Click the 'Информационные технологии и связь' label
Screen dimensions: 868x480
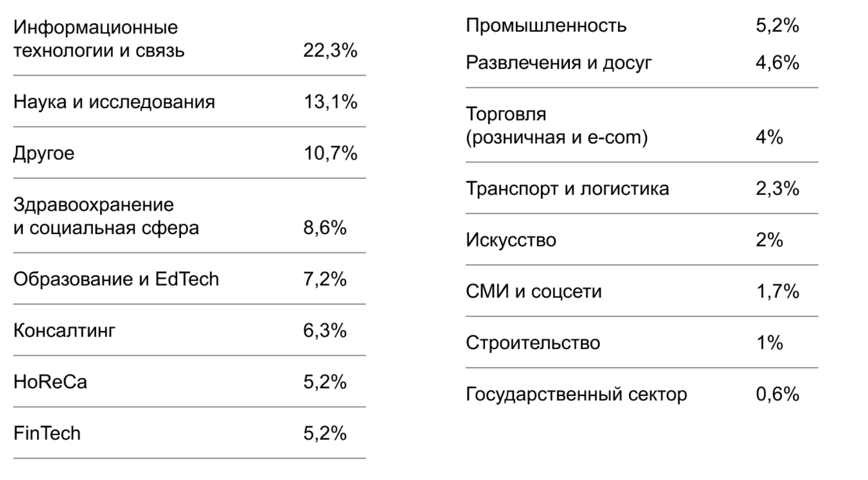[x=99, y=39]
